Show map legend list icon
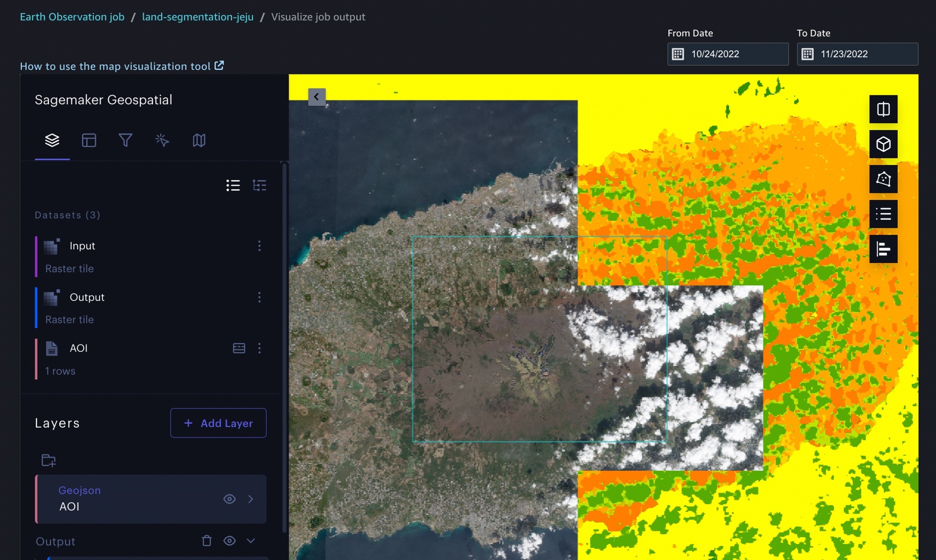Screen dimensions: 936x560 [x=883, y=214]
